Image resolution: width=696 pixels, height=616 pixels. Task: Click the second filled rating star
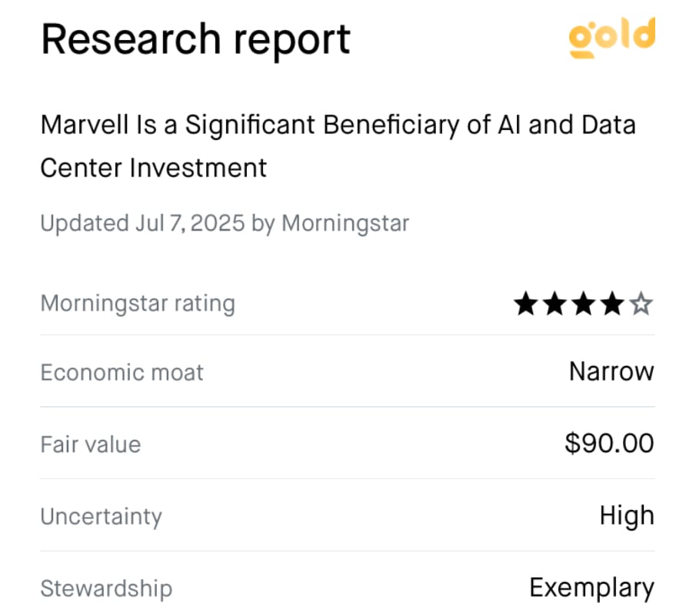(x=554, y=304)
